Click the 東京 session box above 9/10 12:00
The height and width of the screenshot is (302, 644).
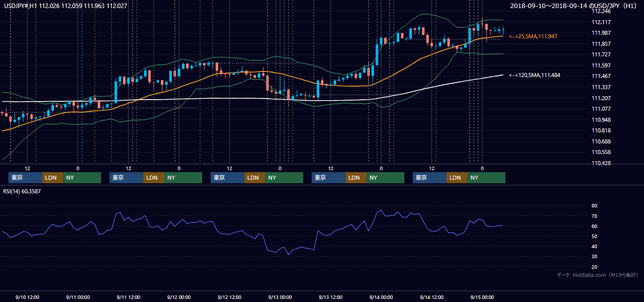[x=25, y=178]
